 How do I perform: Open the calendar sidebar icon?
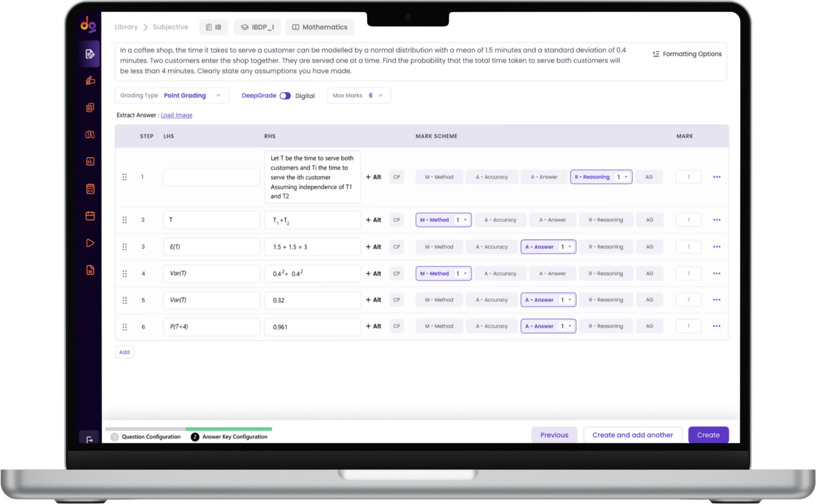click(90, 216)
